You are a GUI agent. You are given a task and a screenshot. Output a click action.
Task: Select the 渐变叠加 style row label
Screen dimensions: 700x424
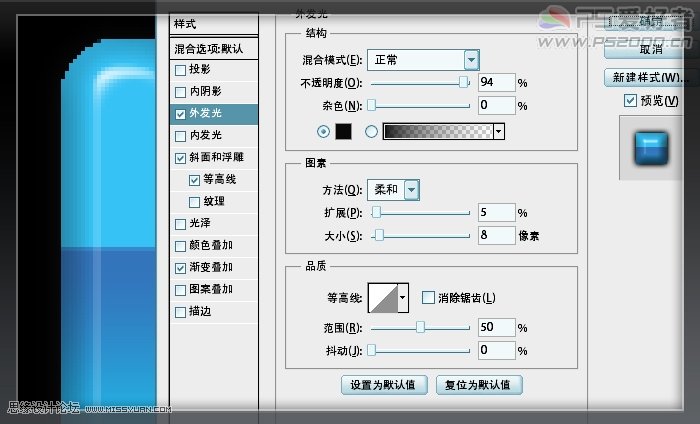pyautogui.click(x=211, y=267)
